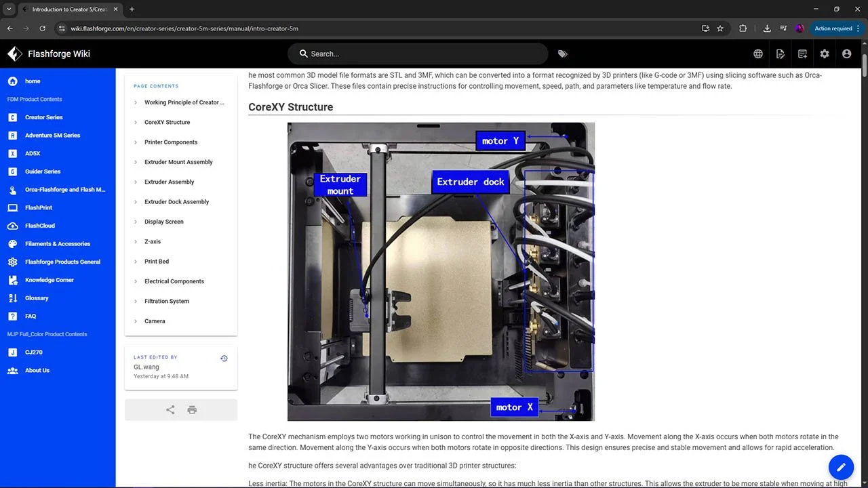Click the Flashforge Wiki logo icon

click(x=14, y=54)
